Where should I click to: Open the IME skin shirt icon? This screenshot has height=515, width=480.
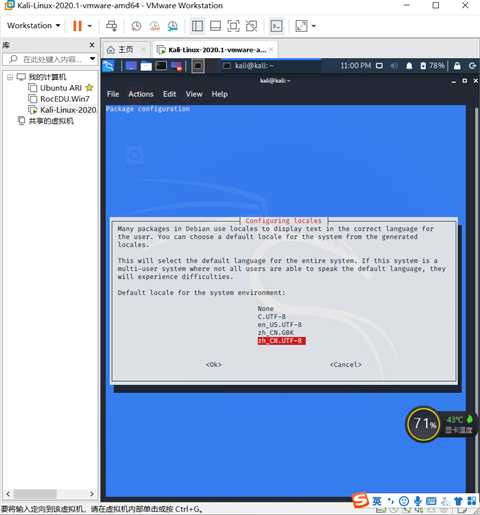coord(458,501)
